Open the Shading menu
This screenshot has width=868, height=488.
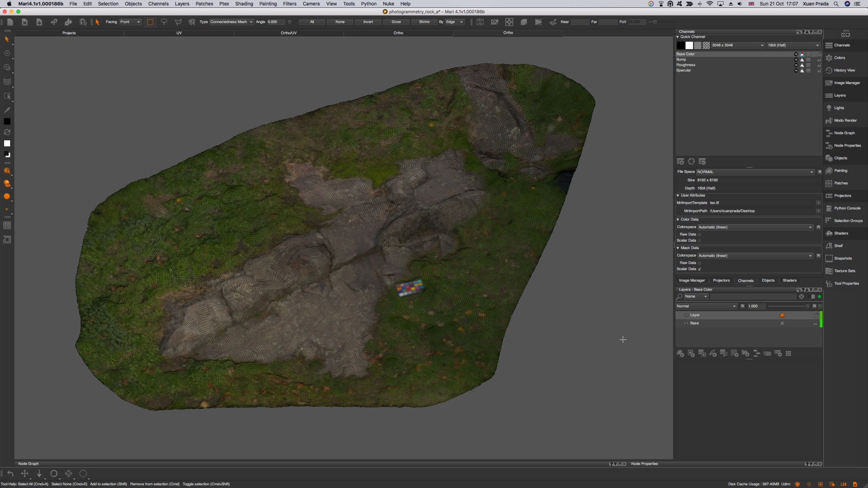point(244,4)
